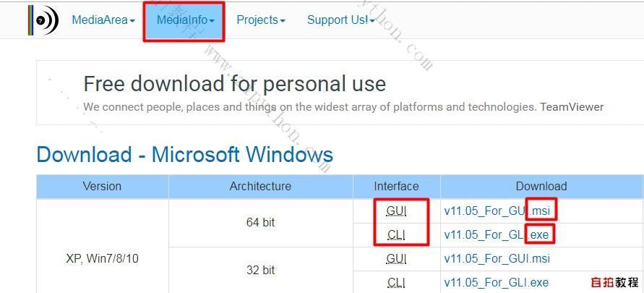Viewport: 644px width, 293px height.
Task: Click the CLI label in the 32 bit row
Action: 396,282
